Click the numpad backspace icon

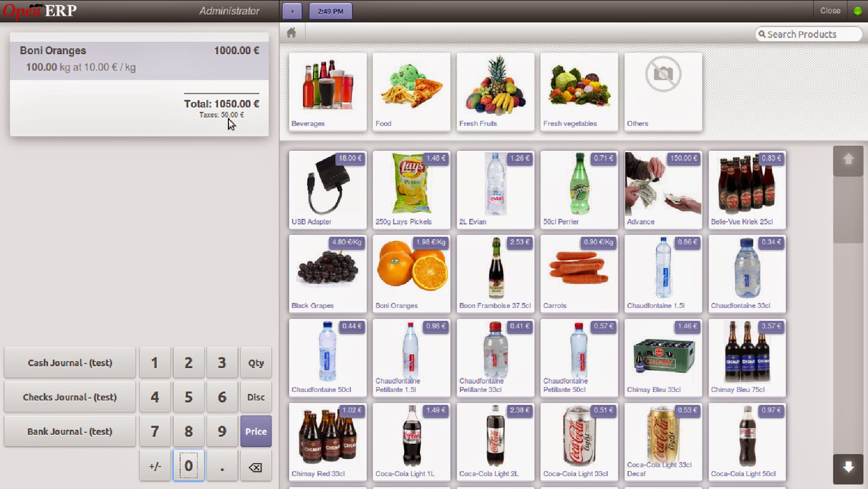coord(256,467)
